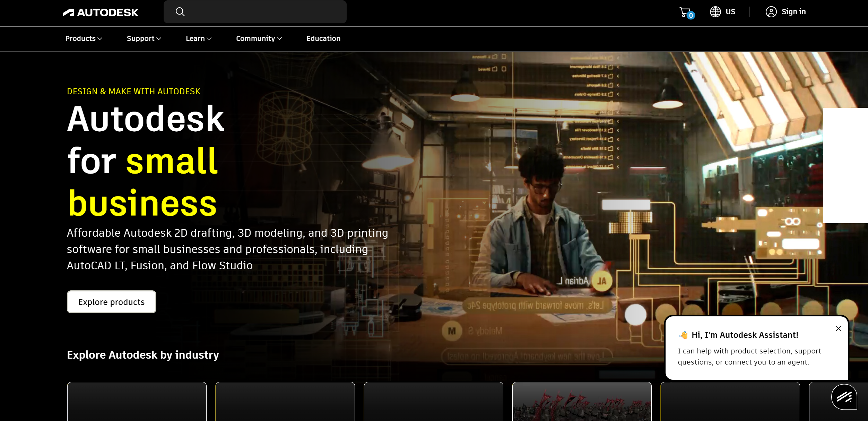Click the user profile icon
The height and width of the screenshot is (421, 868).
pyautogui.click(x=771, y=12)
